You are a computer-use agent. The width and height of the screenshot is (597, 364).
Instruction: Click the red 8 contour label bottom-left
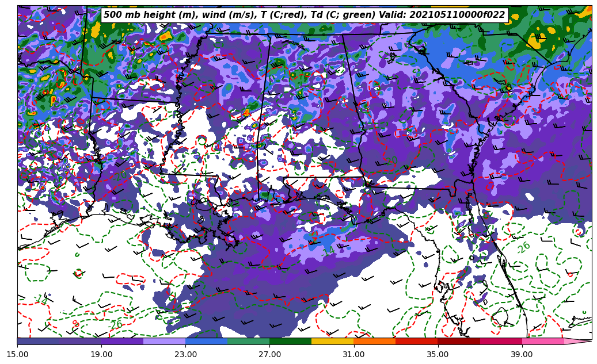coord(76,324)
